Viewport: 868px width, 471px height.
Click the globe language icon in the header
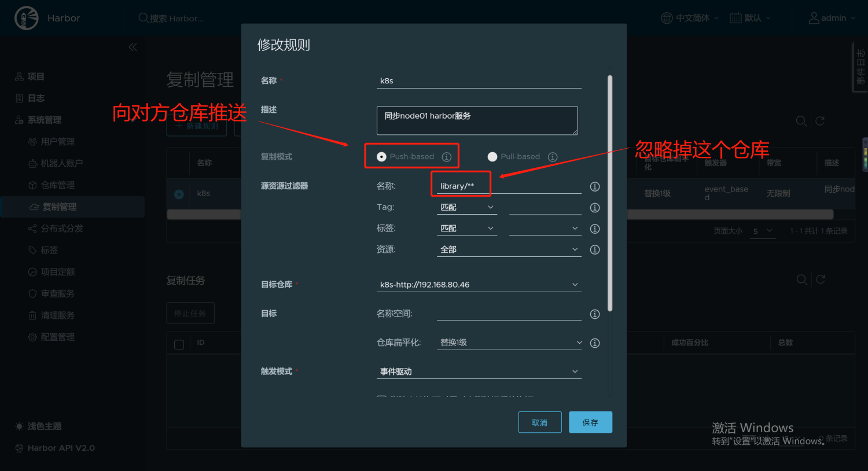pyautogui.click(x=667, y=18)
